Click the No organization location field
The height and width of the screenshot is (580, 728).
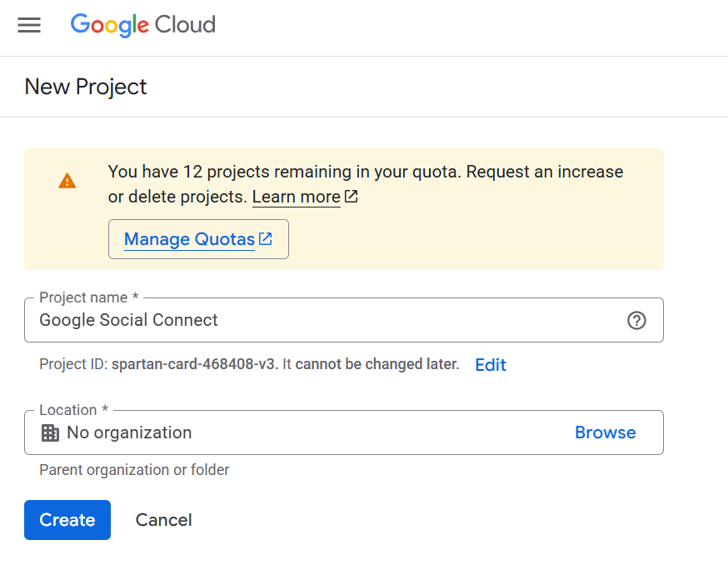[344, 432]
